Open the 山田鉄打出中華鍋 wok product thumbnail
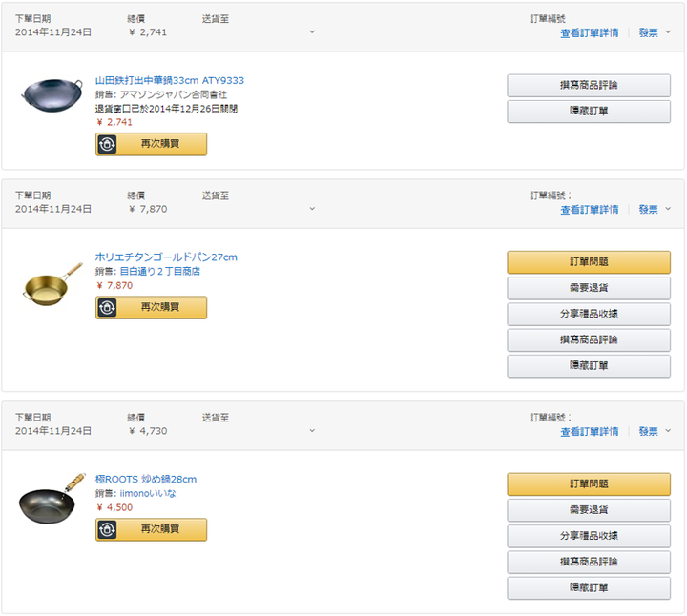687x616 pixels. point(52,95)
